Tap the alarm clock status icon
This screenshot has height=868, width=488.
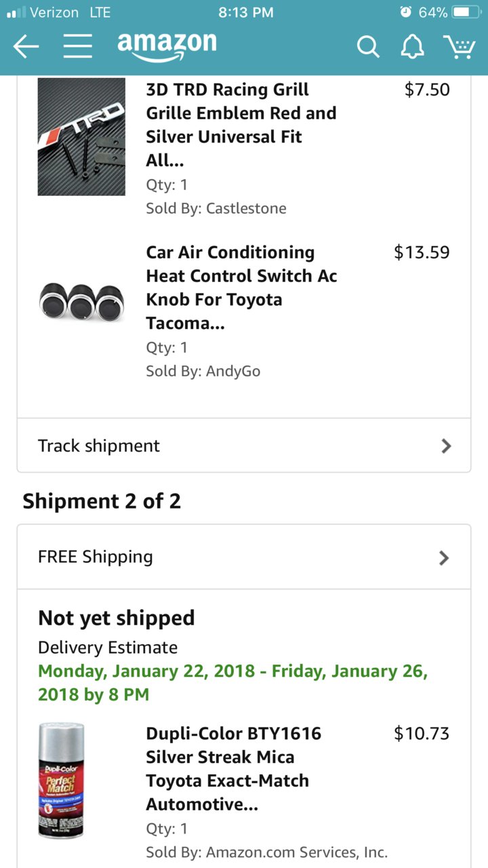pos(405,12)
